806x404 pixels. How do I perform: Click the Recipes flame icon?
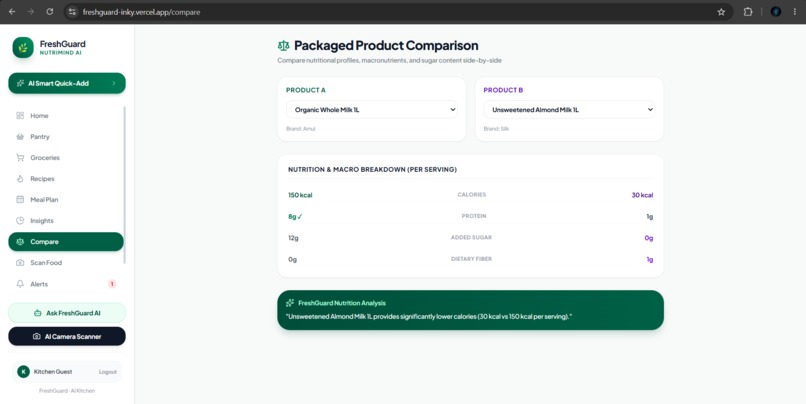[x=20, y=179]
